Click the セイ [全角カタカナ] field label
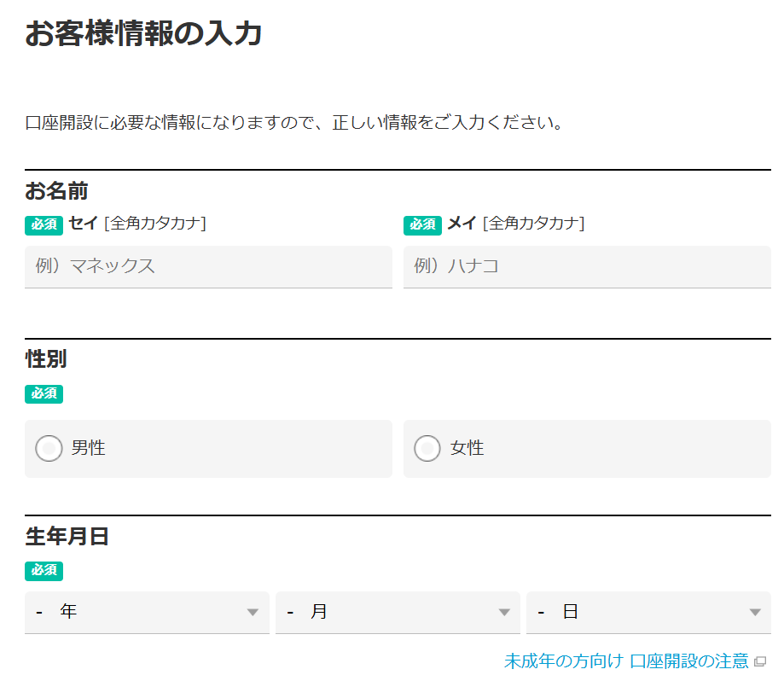Viewport: 784px width, 681px height. pos(137,224)
